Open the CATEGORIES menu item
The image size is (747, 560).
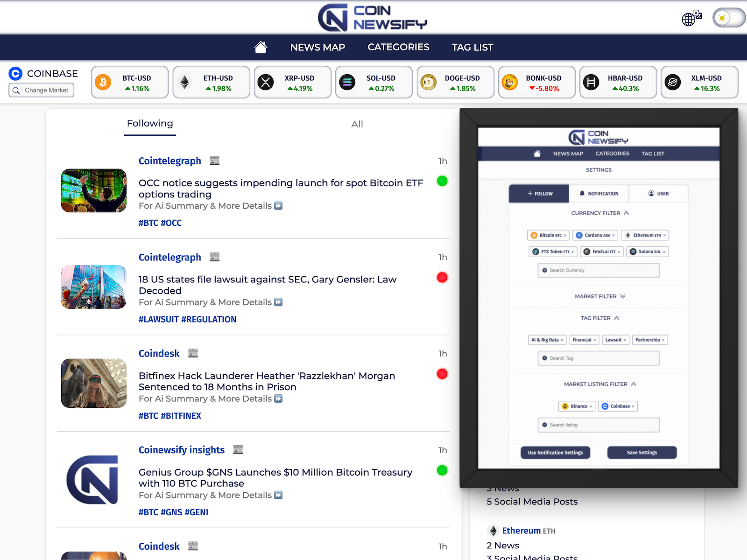coord(398,47)
